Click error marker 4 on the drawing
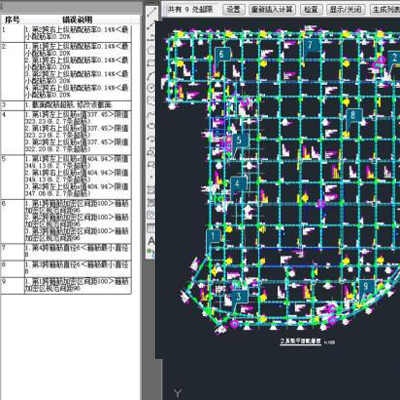Viewport: 400px width, 400px height. coord(238,184)
